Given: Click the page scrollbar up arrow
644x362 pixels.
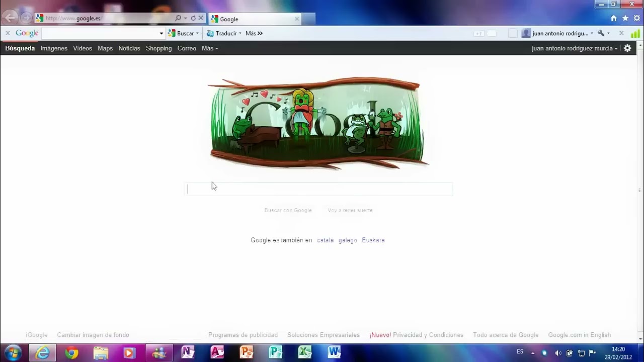Looking at the screenshot, I should [x=640, y=46].
